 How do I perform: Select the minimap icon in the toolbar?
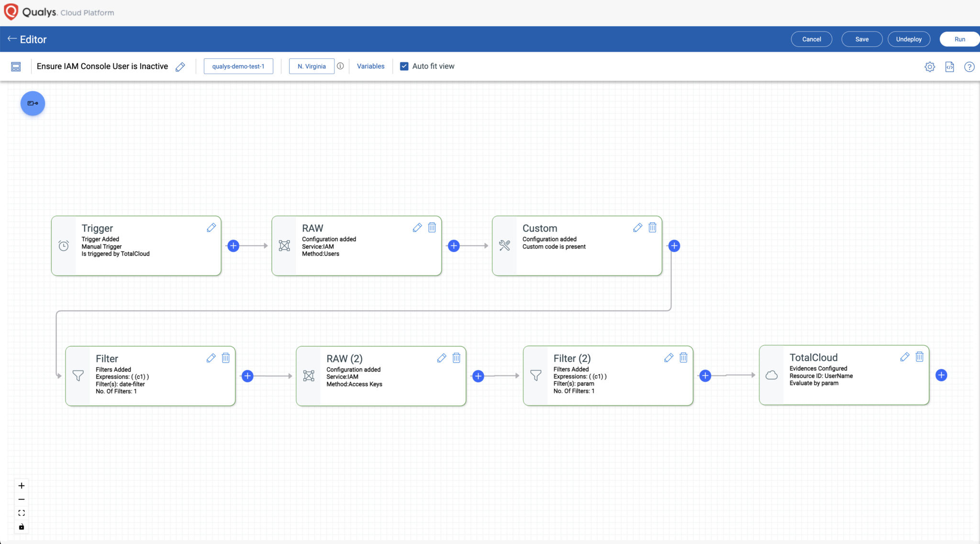tap(16, 67)
